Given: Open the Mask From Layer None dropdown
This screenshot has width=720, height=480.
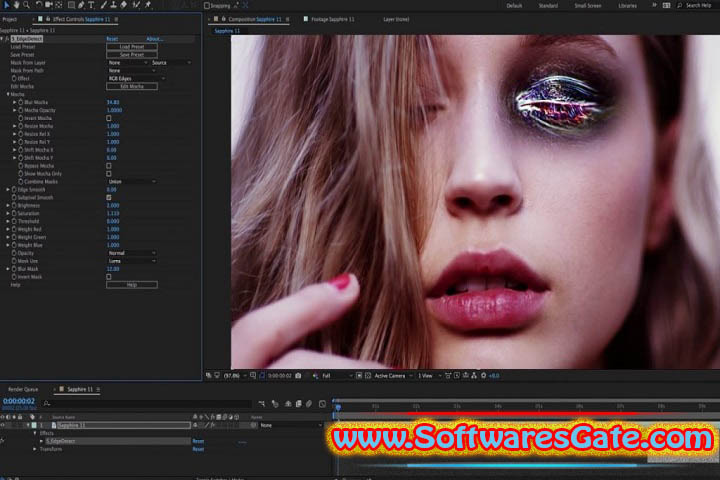Looking at the screenshot, I should pos(128,62).
